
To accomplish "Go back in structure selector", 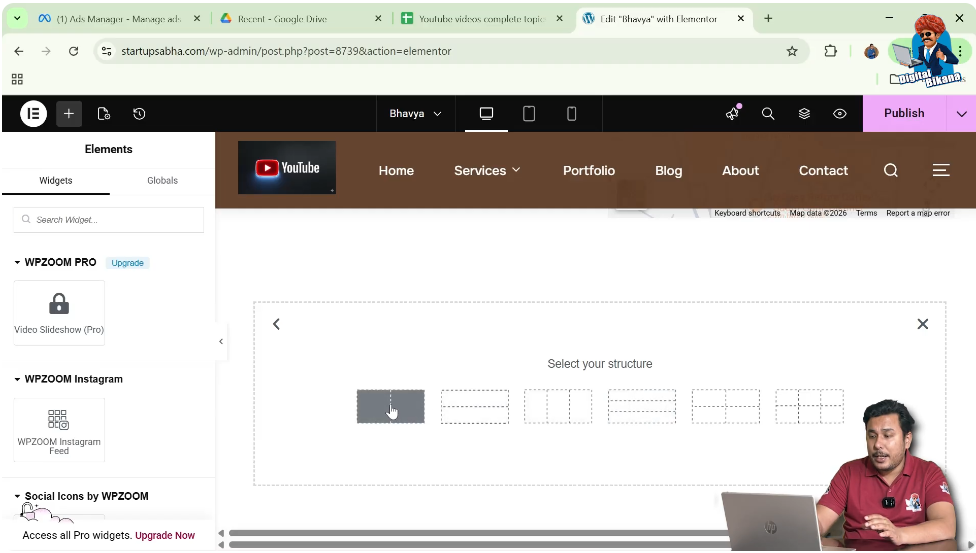I will click(x=276, y=324).
